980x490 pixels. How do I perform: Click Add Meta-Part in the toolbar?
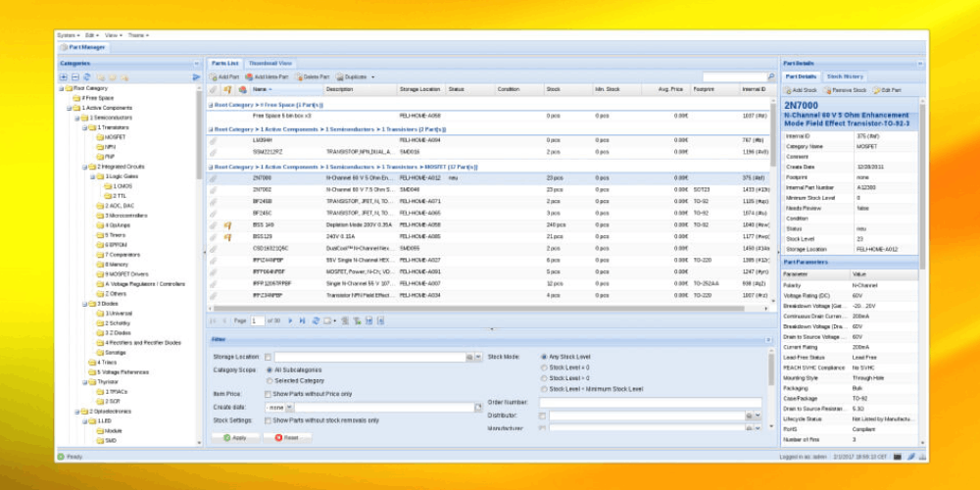(268, 76)
